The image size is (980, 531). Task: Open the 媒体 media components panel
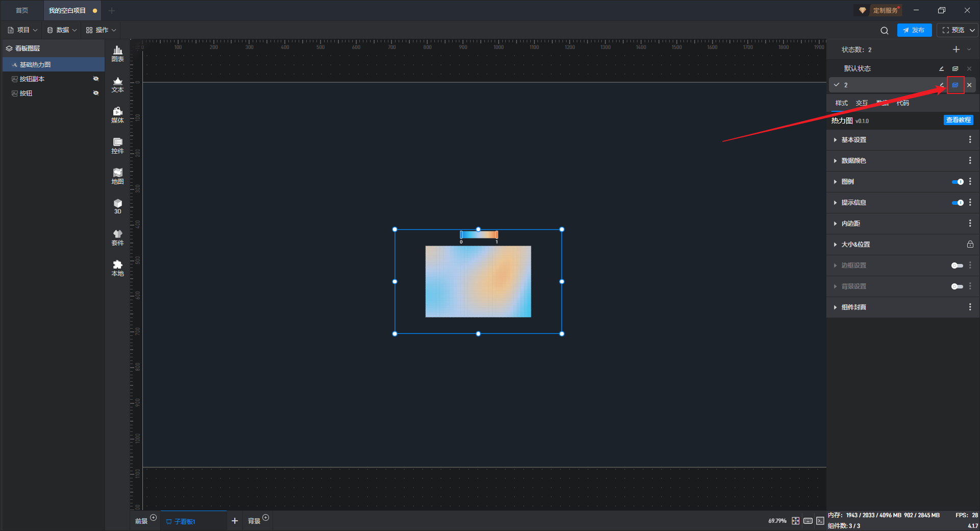pyautogui.click(x=117, y=115)
